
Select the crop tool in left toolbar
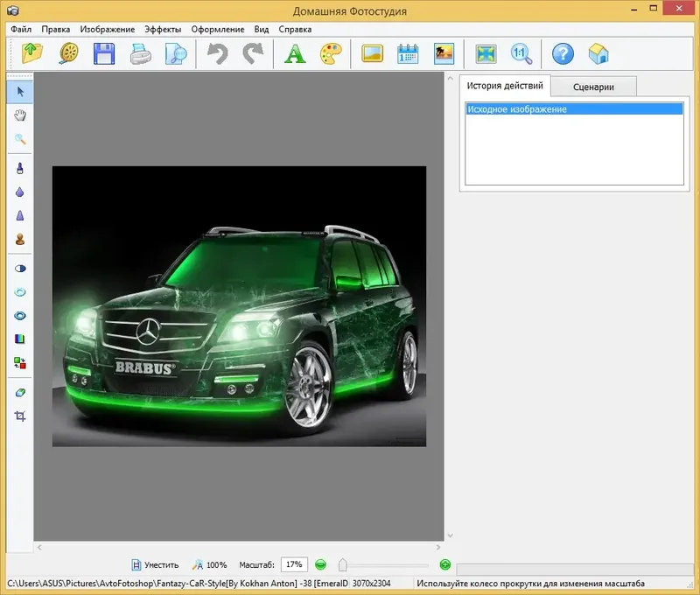click(x=20, y=416)
